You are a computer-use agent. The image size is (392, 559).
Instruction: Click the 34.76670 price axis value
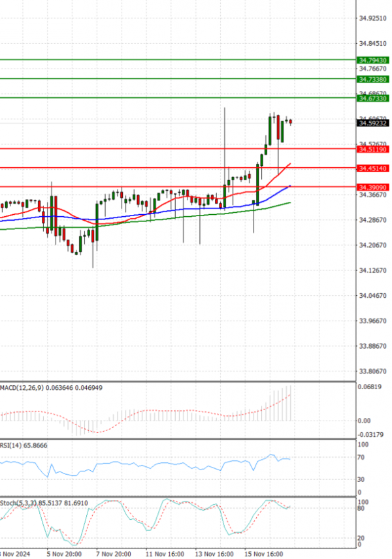372,69
